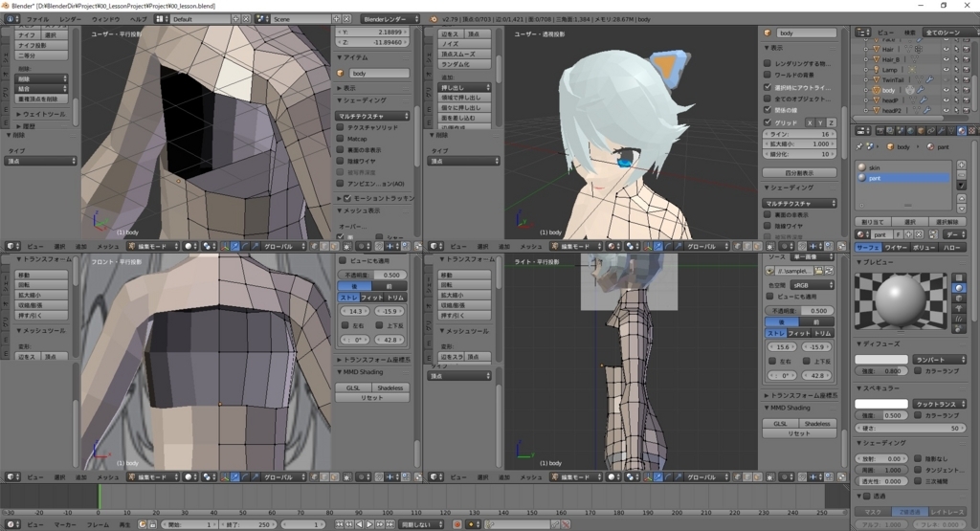980x531 pixels.
Task: Switch to ワイヤー material type tab
Action: pos(896,248)
